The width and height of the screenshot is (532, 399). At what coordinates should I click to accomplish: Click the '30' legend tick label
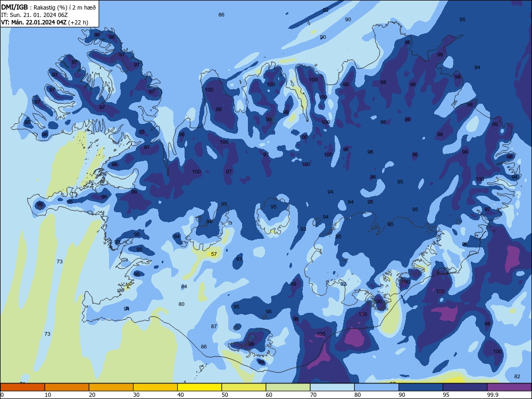pos(136,395)
